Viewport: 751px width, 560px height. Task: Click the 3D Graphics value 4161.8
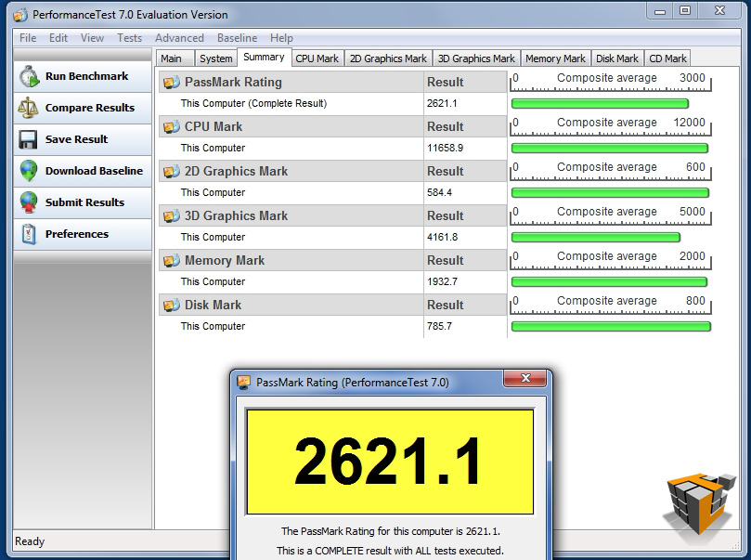442,237
